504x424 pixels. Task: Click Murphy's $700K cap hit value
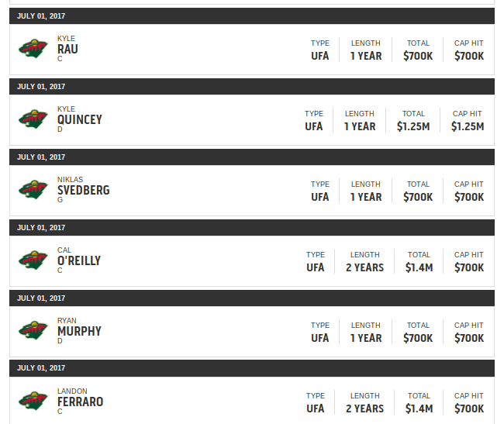[469, 338]
